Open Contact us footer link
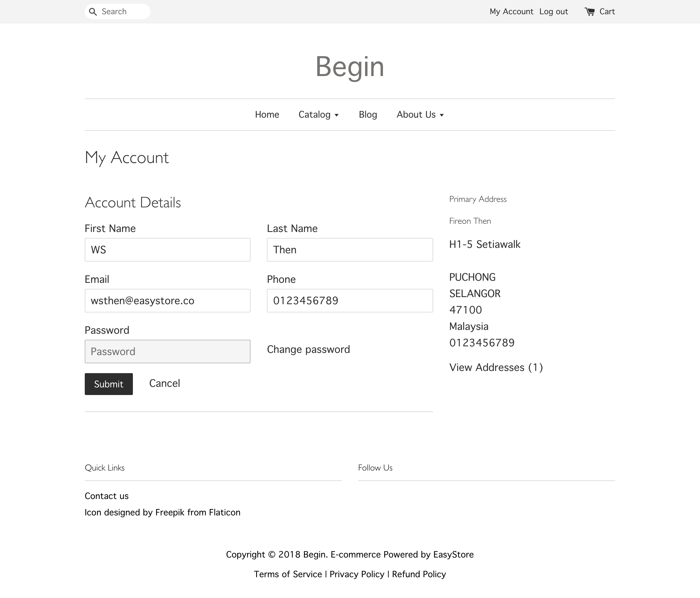 (x=107, y=496)
